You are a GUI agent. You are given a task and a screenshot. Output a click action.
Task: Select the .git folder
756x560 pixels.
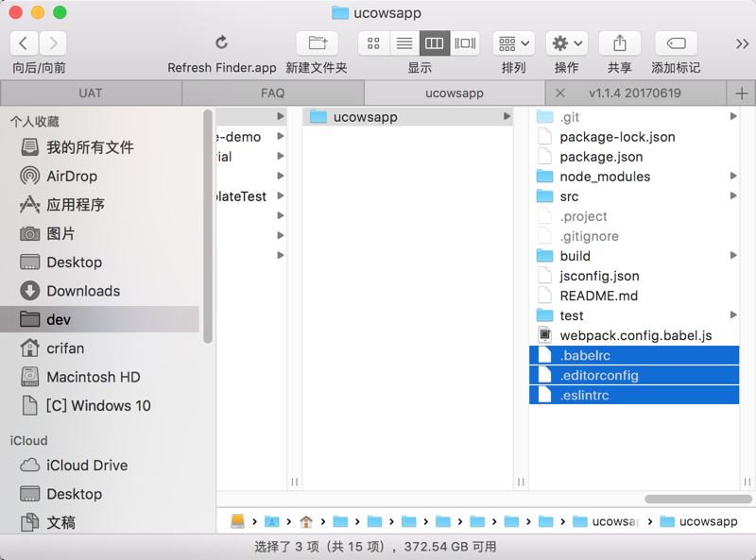click(634, 116)
